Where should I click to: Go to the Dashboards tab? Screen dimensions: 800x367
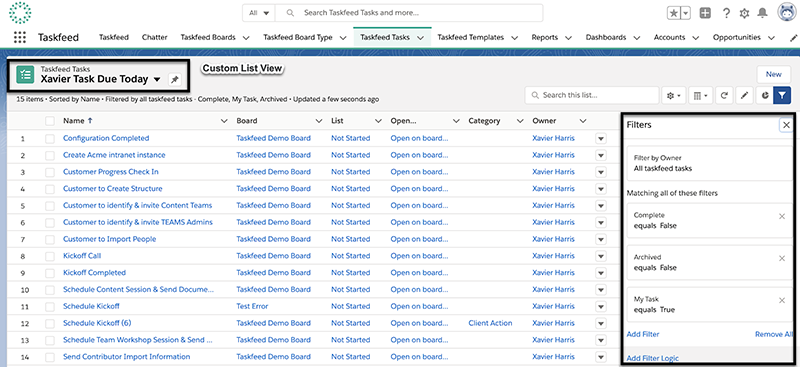pos(606,37)
